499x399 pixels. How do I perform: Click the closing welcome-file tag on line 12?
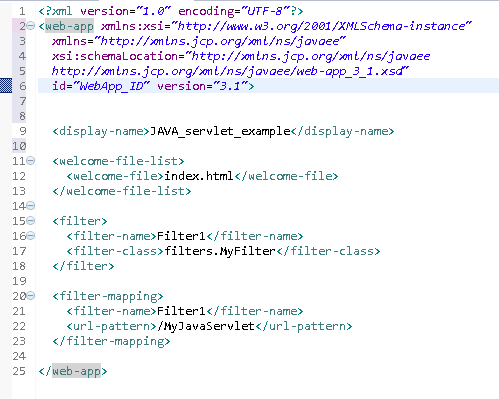(286, 176)
